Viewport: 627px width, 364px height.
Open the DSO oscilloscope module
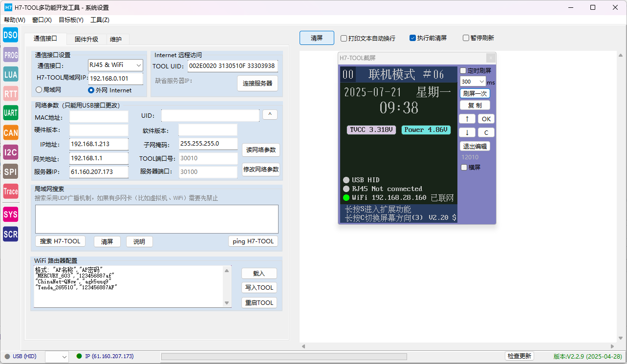11,35
